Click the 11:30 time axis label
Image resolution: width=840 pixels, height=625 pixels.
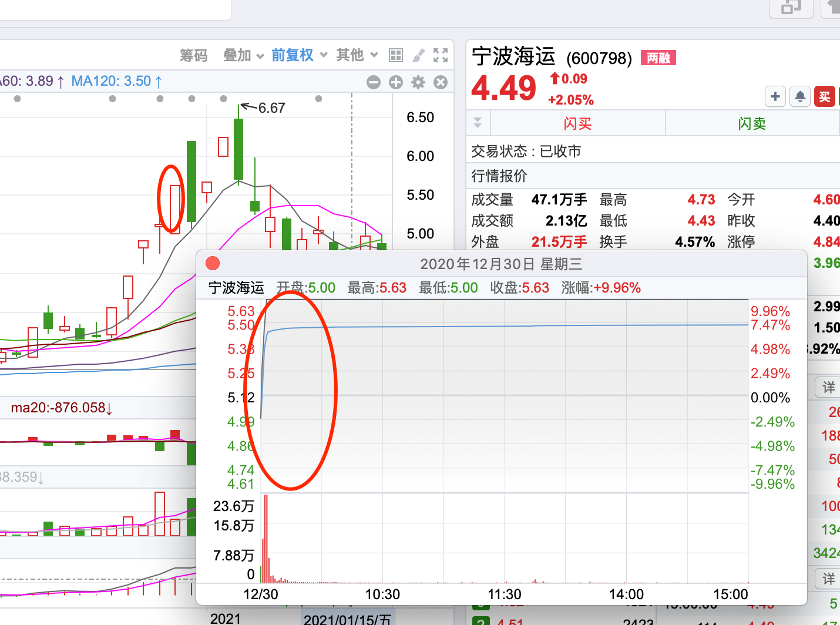tap(505, 594)
